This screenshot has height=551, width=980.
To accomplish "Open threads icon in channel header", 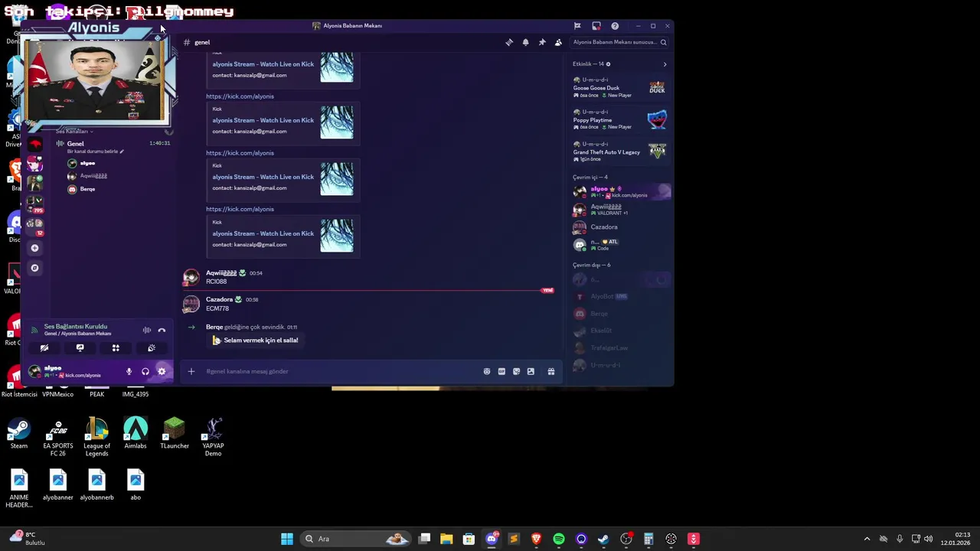I will (x=509, y=42).
